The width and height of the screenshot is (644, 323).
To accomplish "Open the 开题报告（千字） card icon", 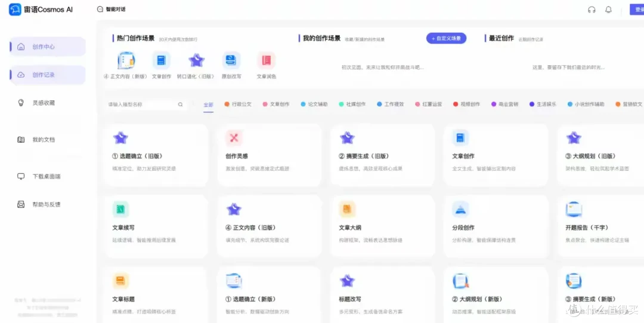I will click(574, 210).
